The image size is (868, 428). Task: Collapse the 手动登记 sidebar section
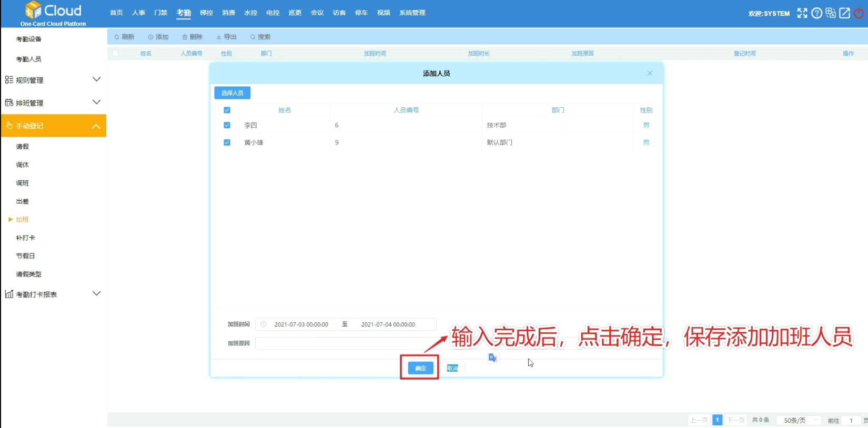(53, 126)
